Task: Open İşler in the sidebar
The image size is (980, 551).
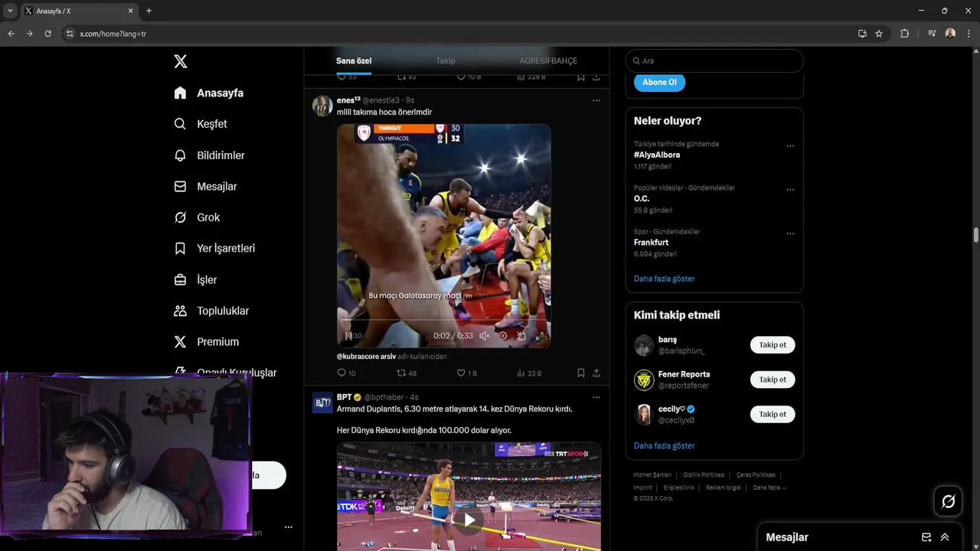Action: [195, 279]
